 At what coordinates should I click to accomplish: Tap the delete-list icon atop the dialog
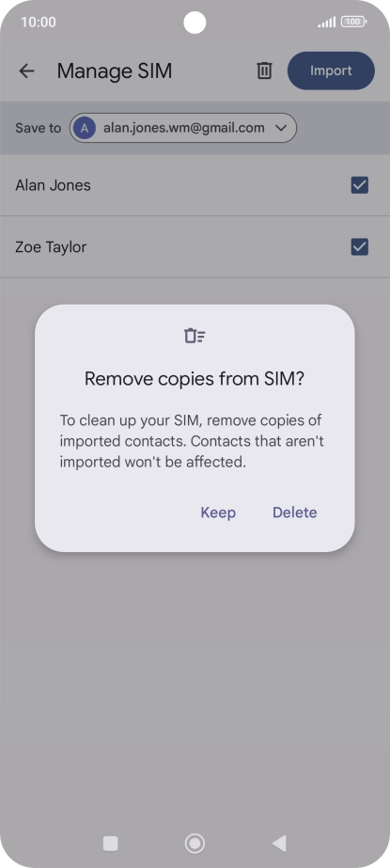(x=195, y=336)
